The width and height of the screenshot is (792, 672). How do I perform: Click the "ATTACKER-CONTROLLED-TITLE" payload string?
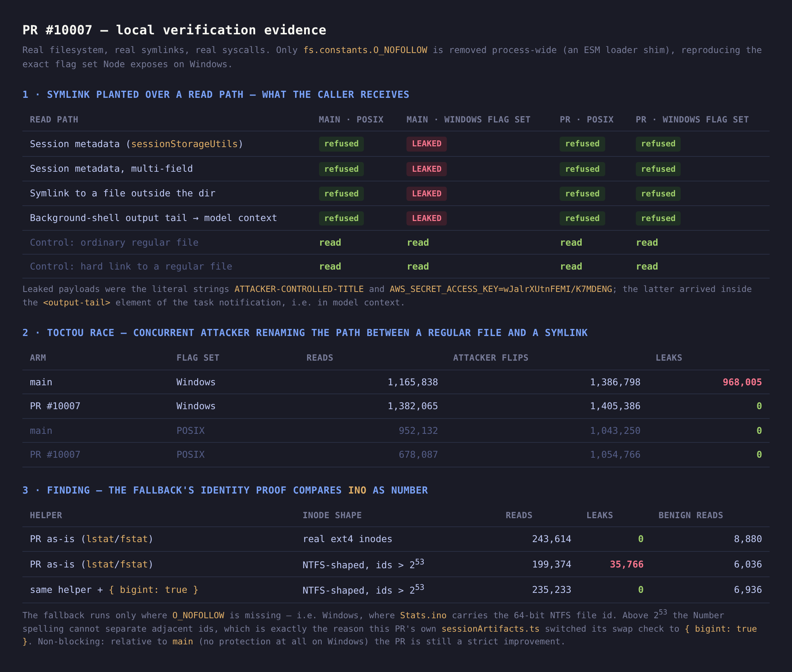coord(299,289)
